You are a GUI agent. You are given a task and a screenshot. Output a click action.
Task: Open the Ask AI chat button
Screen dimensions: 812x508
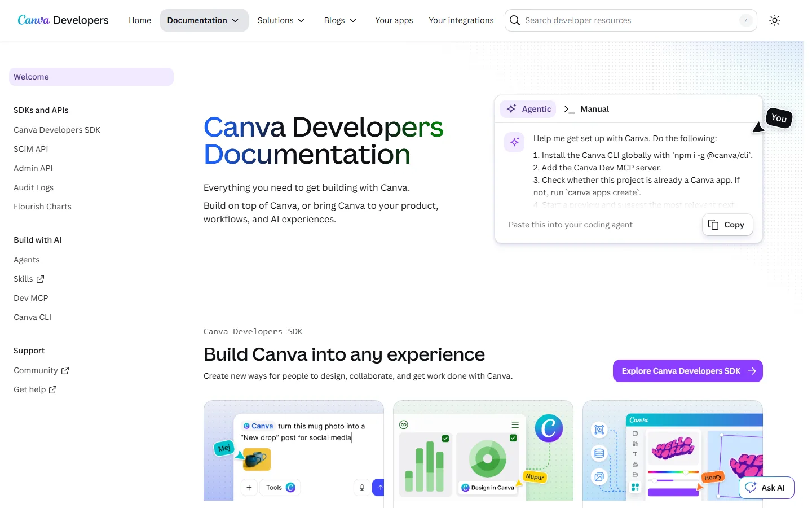[x=767, y=488]
